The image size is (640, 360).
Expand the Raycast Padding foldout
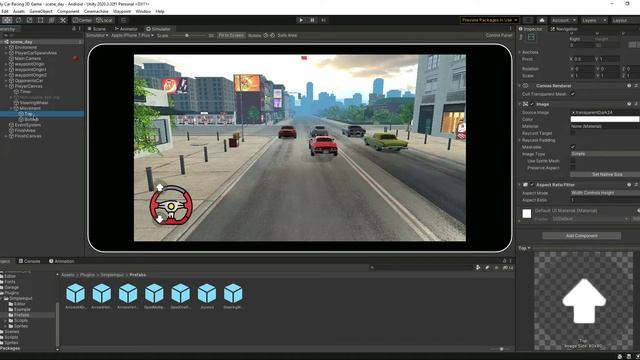[x=520, y=140]
